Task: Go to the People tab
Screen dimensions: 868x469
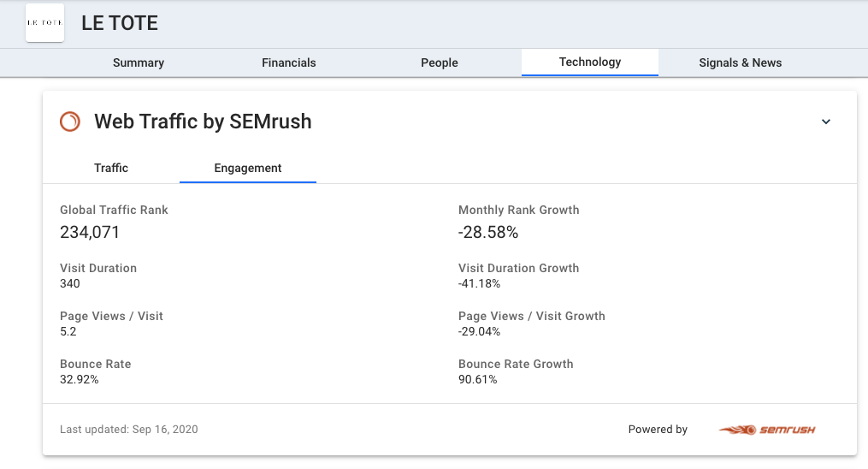Action: point(440,62)
